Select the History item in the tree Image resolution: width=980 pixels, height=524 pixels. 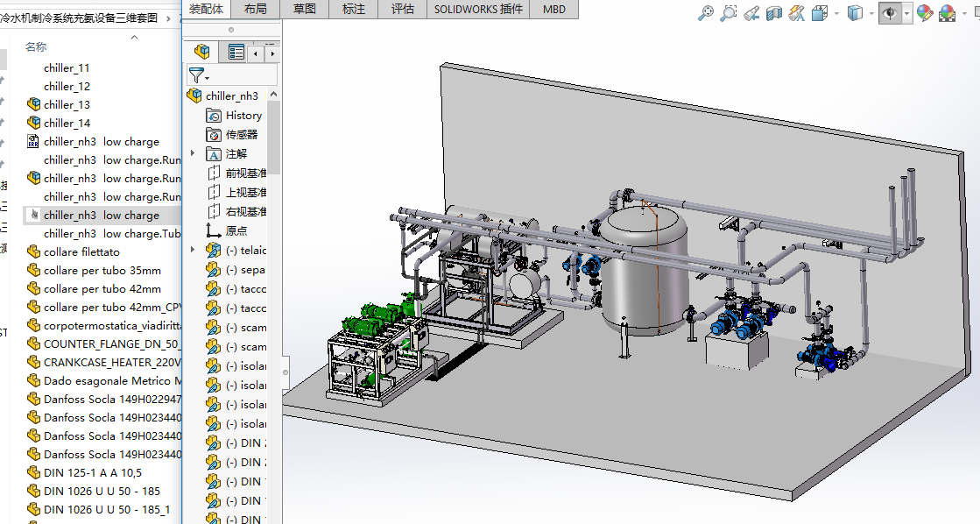tap(243, 115)
